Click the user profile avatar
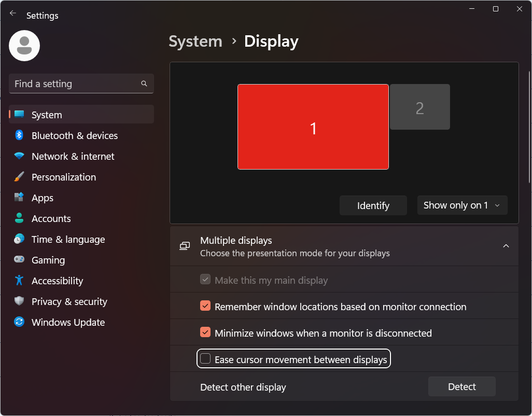532x416 pixels. click(x=24, y=46)
